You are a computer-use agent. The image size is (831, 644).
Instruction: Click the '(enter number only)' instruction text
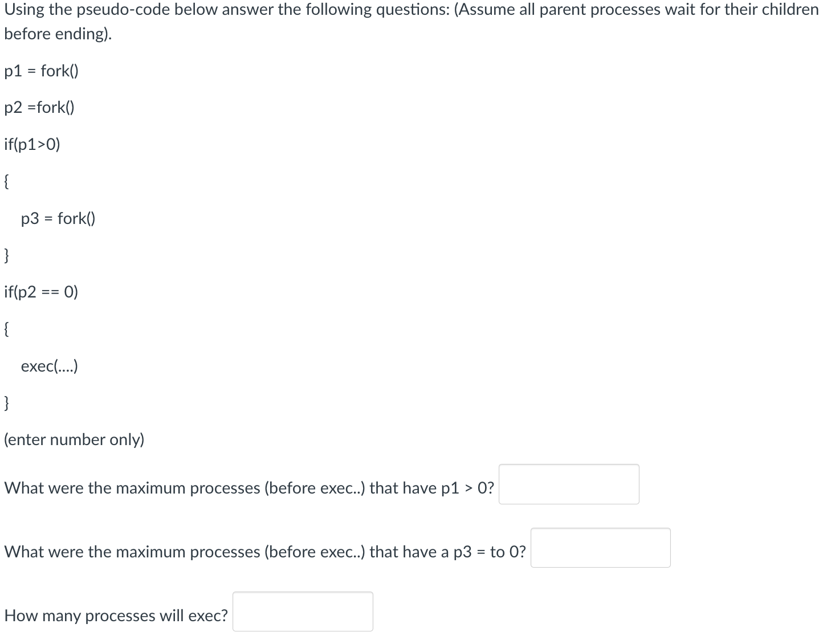[74, 439]
